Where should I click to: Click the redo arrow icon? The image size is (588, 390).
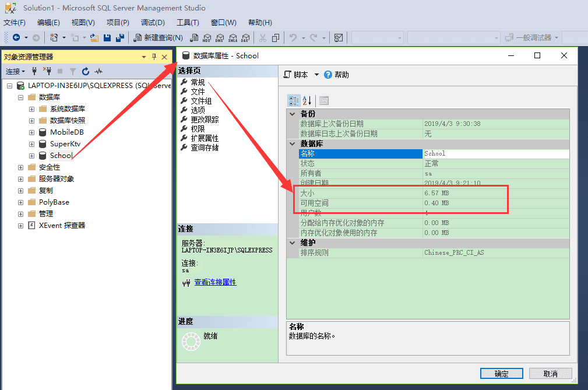click(x=314, y=37)
